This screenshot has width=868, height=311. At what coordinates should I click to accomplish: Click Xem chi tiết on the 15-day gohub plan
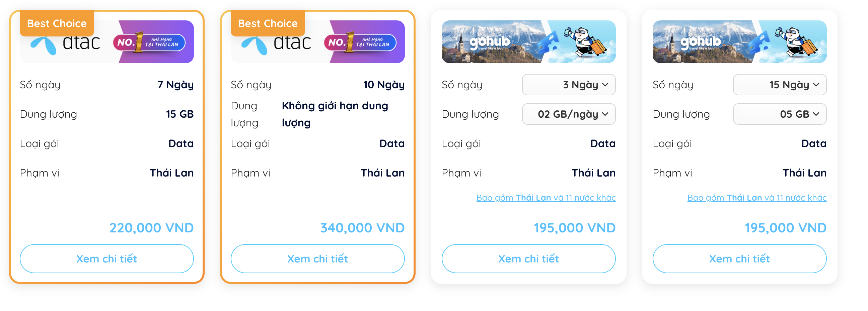tap(739, 258)
